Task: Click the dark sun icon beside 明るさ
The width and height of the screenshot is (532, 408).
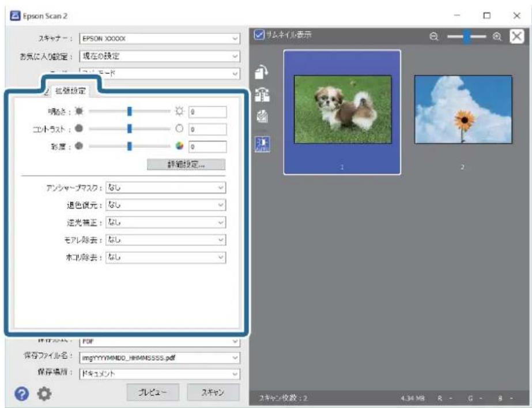Action: pyautogui.click(x=79, y=111)
